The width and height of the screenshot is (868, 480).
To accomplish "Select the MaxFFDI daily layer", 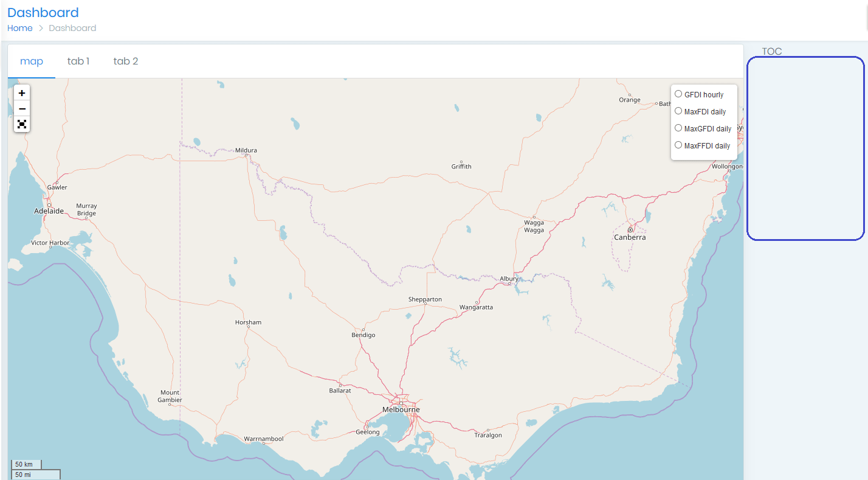I will 678,145.
